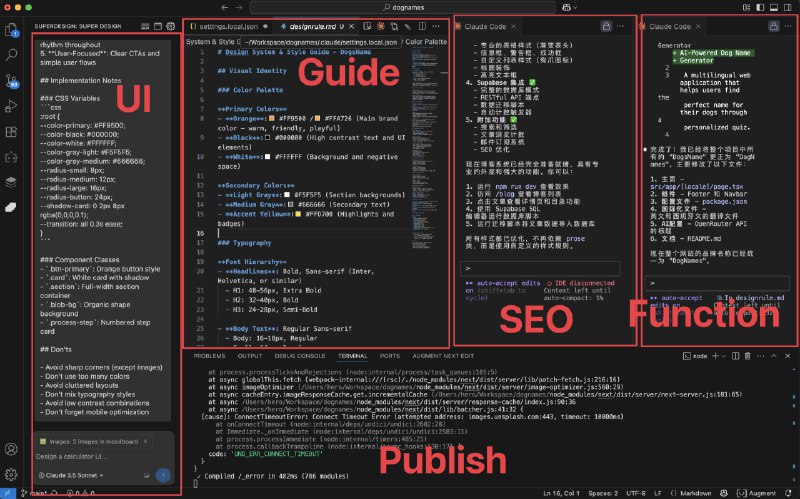Open markdown preview to the side
800x499 pixels.
[367, 26]
